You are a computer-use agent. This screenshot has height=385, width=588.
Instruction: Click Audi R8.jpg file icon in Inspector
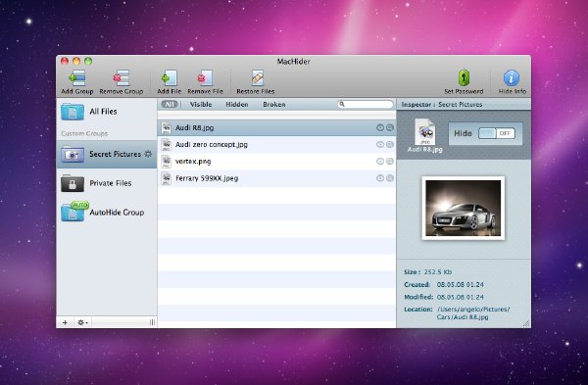pyautogui.click(x=425, y=131)
